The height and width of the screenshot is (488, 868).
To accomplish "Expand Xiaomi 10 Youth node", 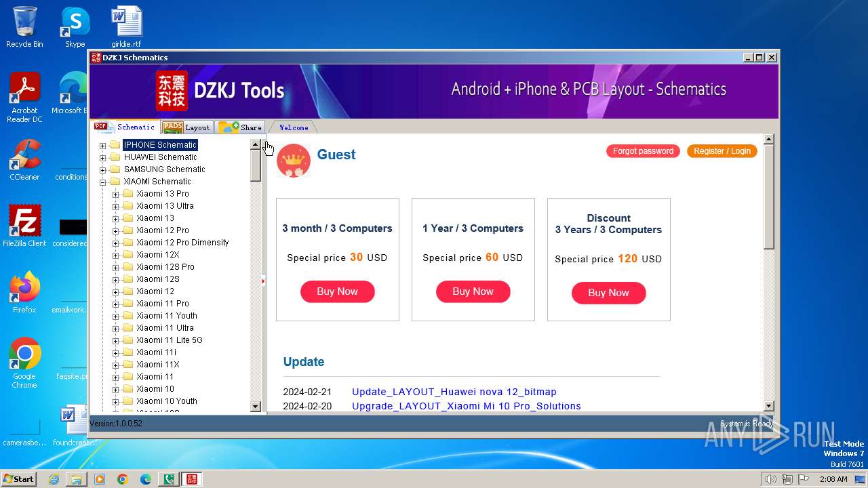I will click(x=115, y=401).
